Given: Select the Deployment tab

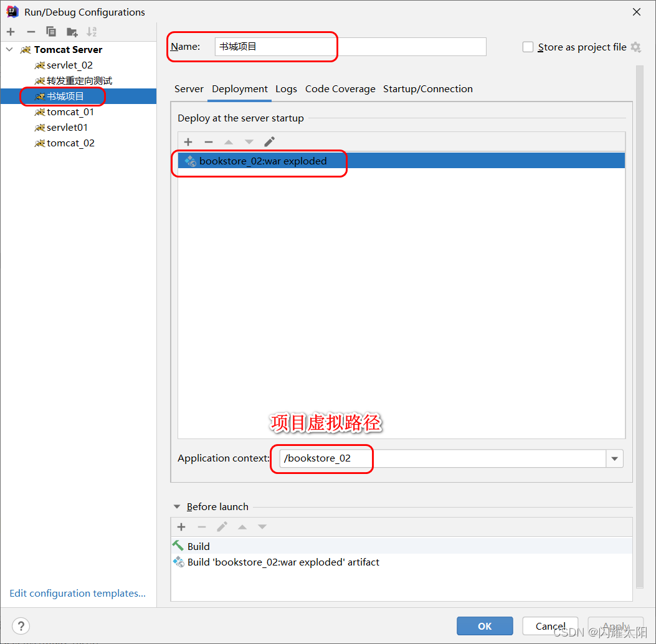Looking at the screenshot, I should [x=240, y=88].
